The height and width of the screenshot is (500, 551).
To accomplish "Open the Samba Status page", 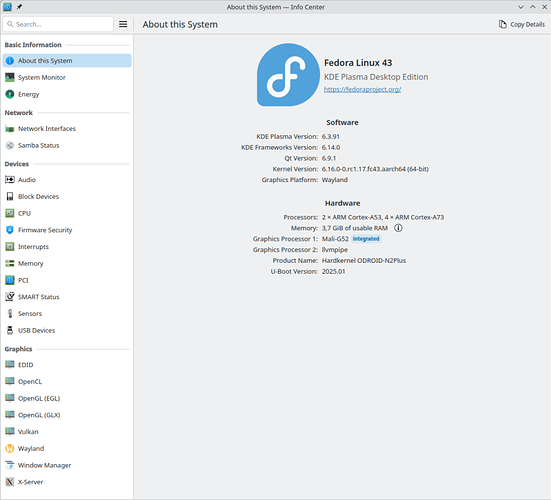I will [67, 145].
